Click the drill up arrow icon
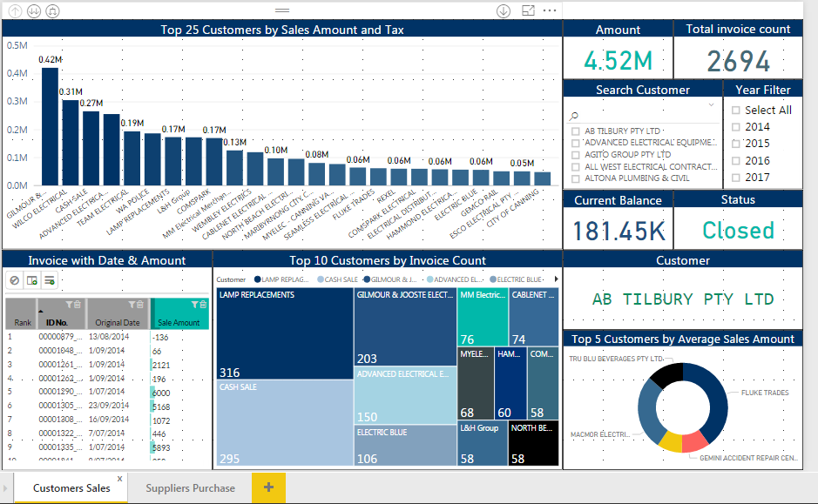This screenshot has width=818, height=504. 15,10
